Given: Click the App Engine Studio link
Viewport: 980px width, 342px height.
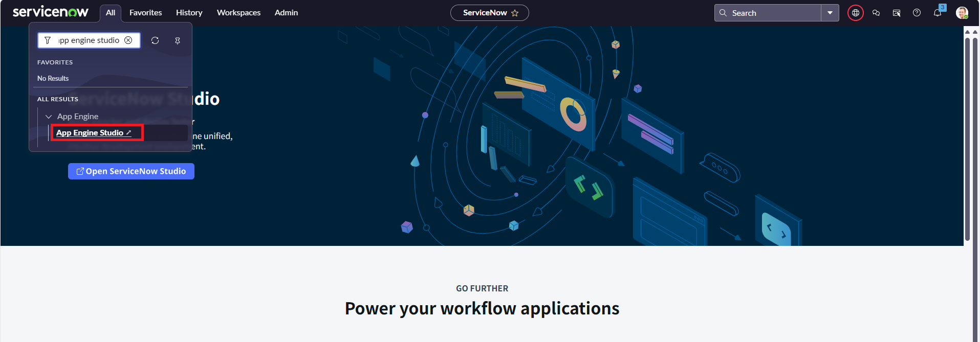Looking at the screenshot, I should (x=90, y=133).
